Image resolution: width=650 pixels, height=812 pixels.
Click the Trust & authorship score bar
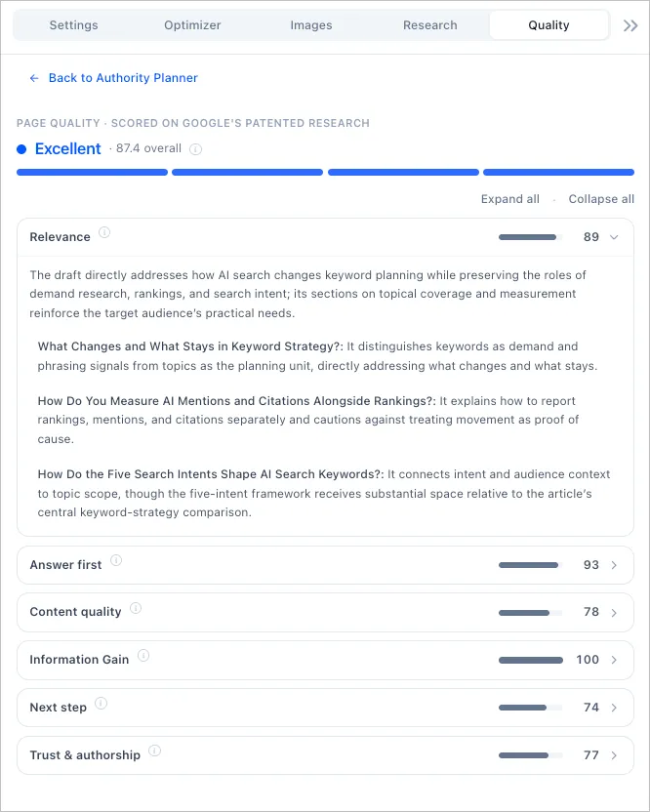[x=530, y=755]
